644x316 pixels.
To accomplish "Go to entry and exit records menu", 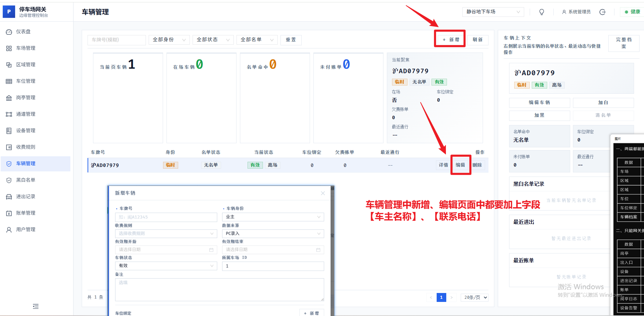I will click(x=26, y=196).
